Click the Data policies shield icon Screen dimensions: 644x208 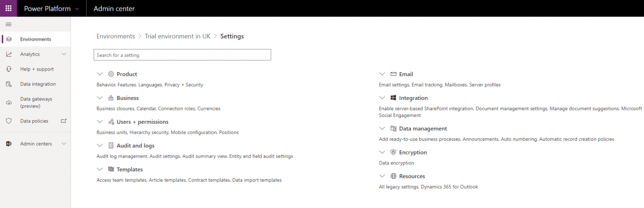click(9, 121)
